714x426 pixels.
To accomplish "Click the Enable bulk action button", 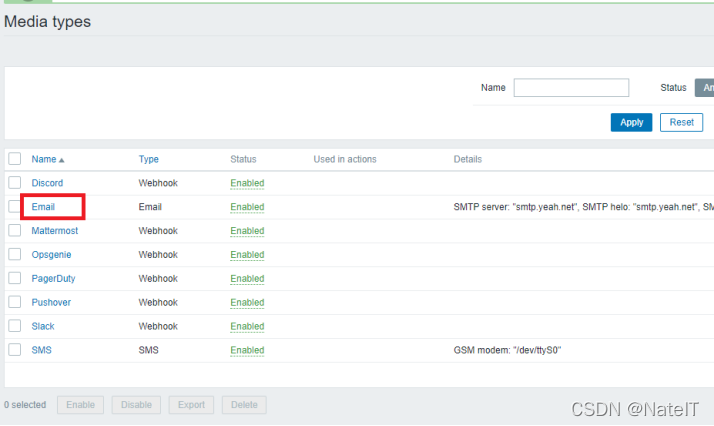I will coord(80,405).
